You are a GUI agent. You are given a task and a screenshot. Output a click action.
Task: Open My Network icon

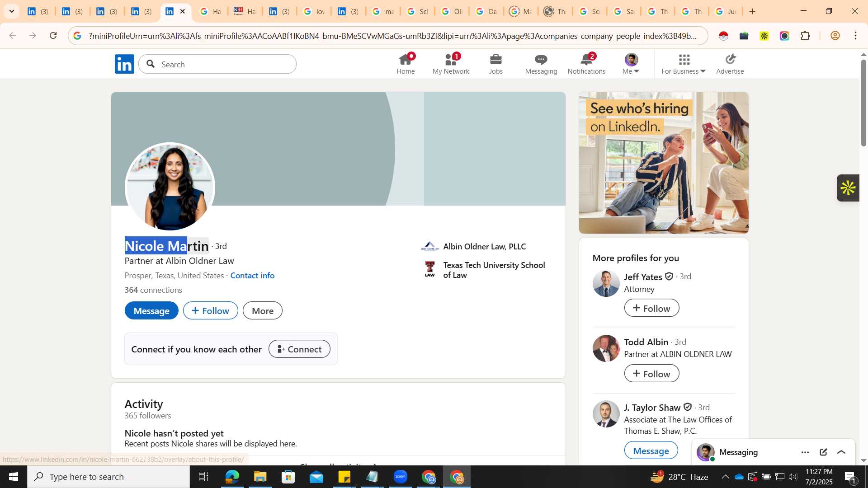(451, 64)
